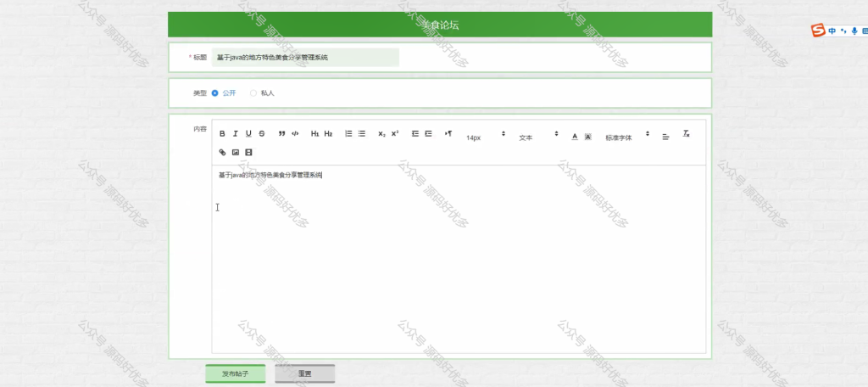
Task: Decrease the indent level
Action: [415, 133]
